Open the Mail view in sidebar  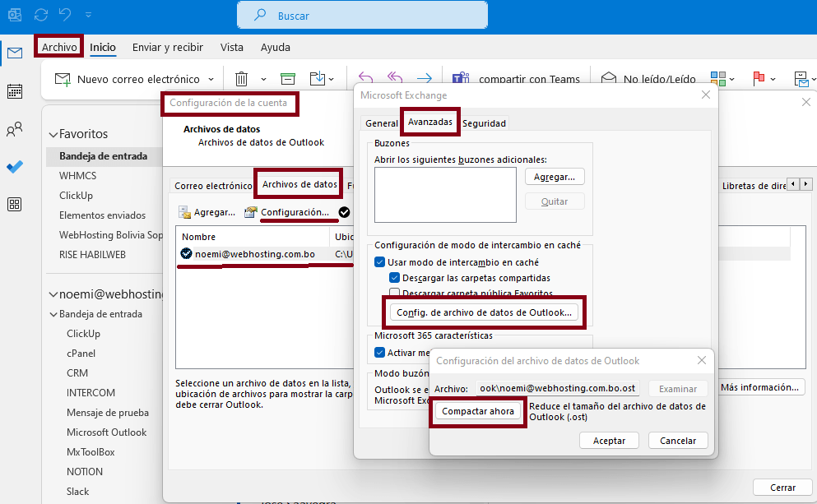pos(15,53)
